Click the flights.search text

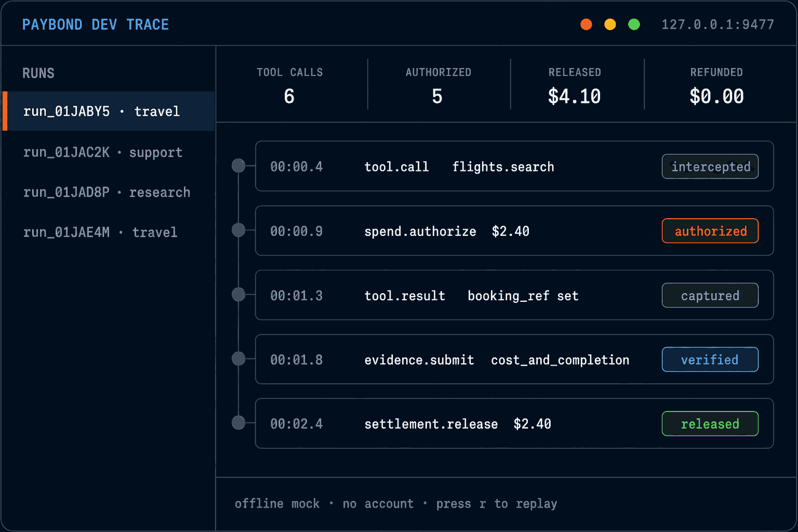[x=503, y=167]
